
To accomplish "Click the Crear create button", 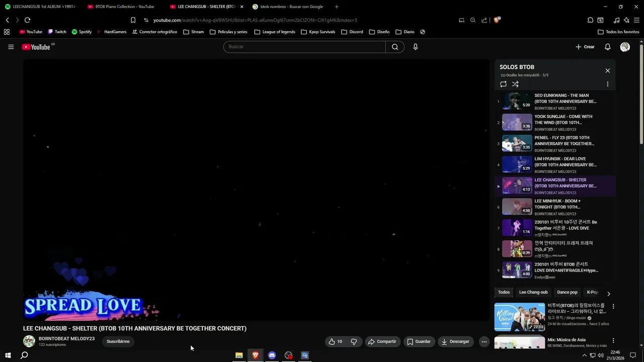I will click(x=585, y=47).
